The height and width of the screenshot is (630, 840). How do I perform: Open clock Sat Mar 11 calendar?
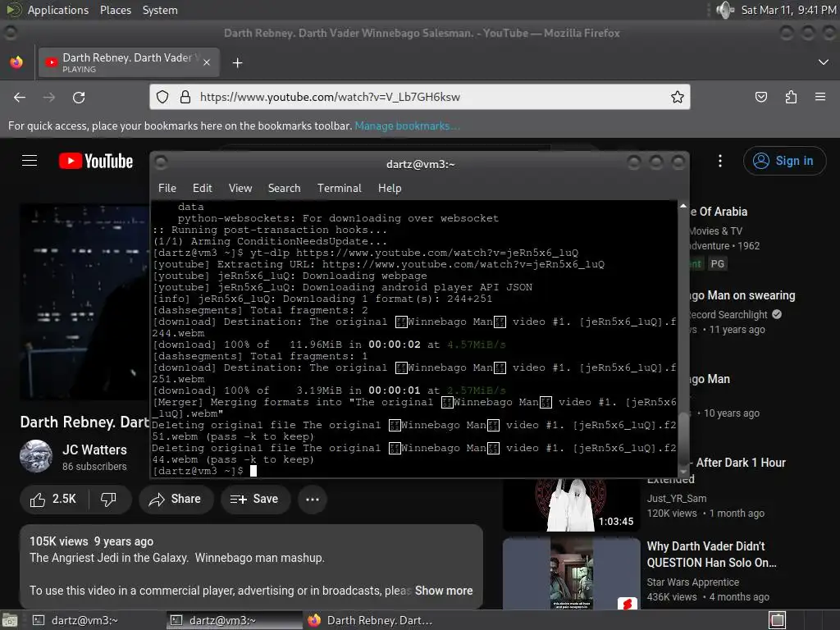pyautogui.click(x=788, y=10)
